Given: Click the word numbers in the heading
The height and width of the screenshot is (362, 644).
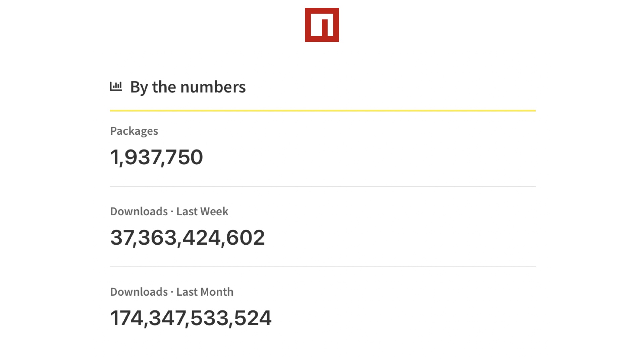Looking at the screenshot, I should tap(213, 87).
